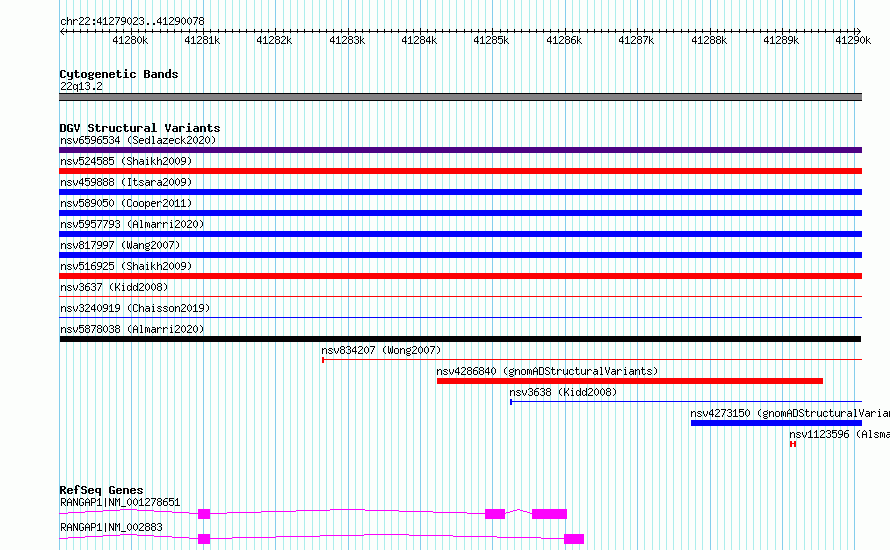
Task: Click nsv817997 (Wang2007) variant label
Action: click(x=120, y=245)
